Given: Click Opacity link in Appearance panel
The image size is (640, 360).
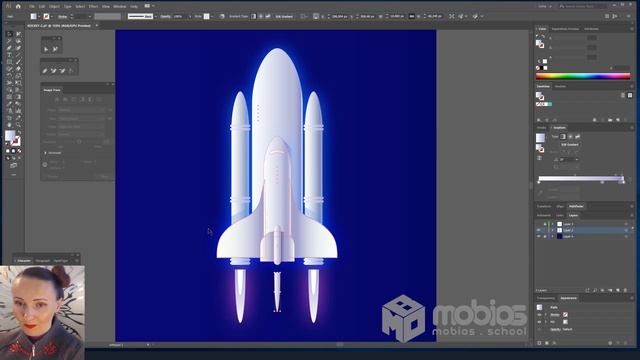Looking at the screenshot, I should pyautogui.click(x=555, y=329).
